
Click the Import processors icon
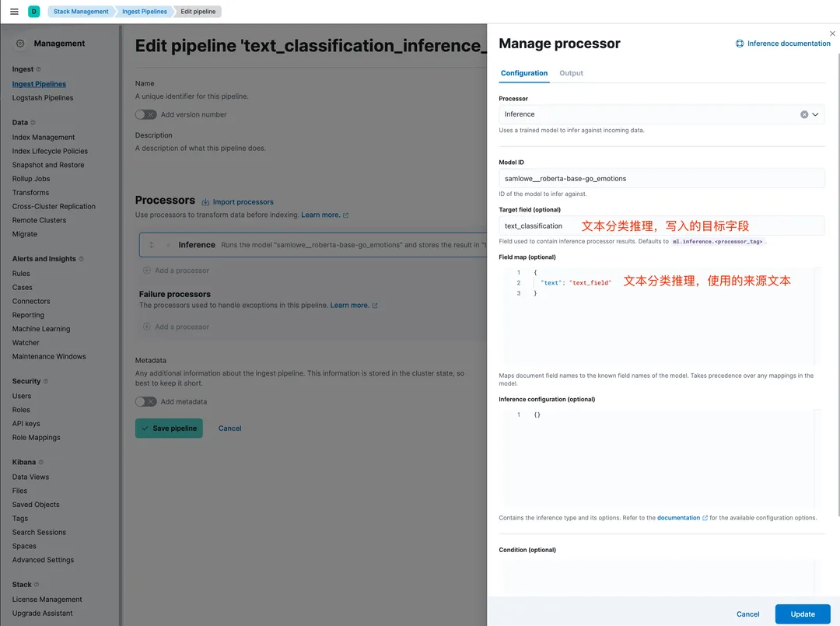(x=205, y=202)
